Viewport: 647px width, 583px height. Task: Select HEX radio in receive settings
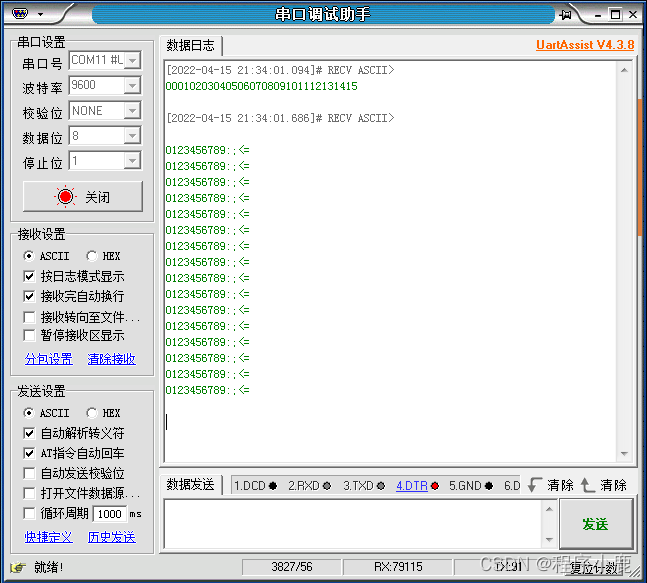(93, 256)
